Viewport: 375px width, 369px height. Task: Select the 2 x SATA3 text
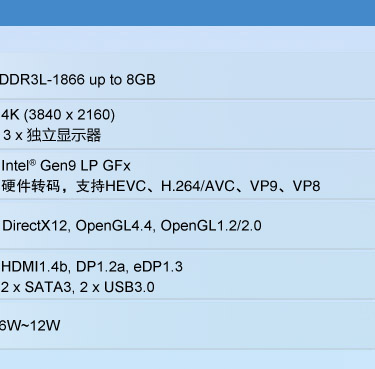click(37, 287)
